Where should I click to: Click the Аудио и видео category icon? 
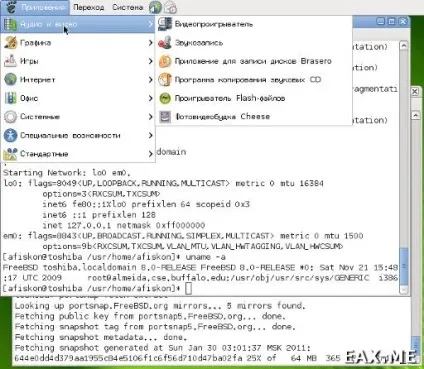click(x=10, y=24)
